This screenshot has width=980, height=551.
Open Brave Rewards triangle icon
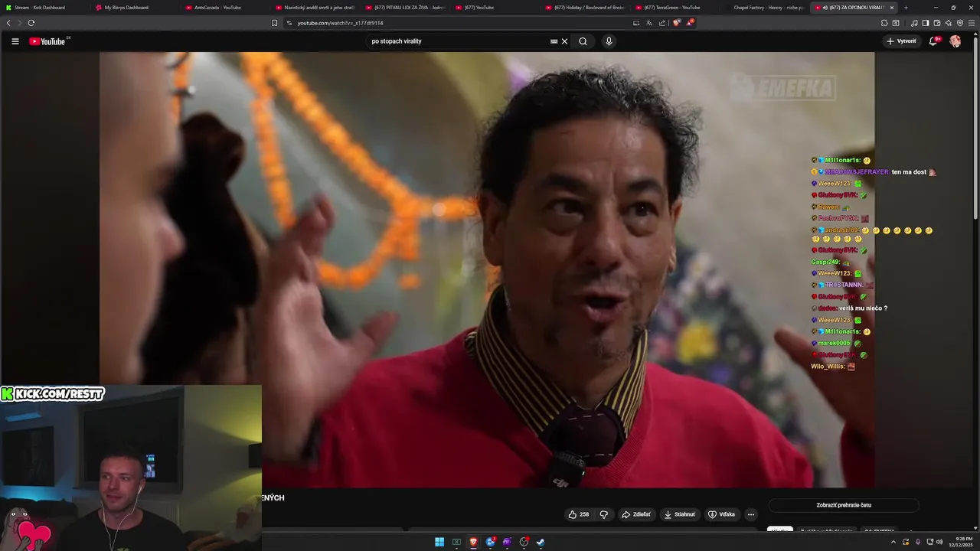point(690,23)
